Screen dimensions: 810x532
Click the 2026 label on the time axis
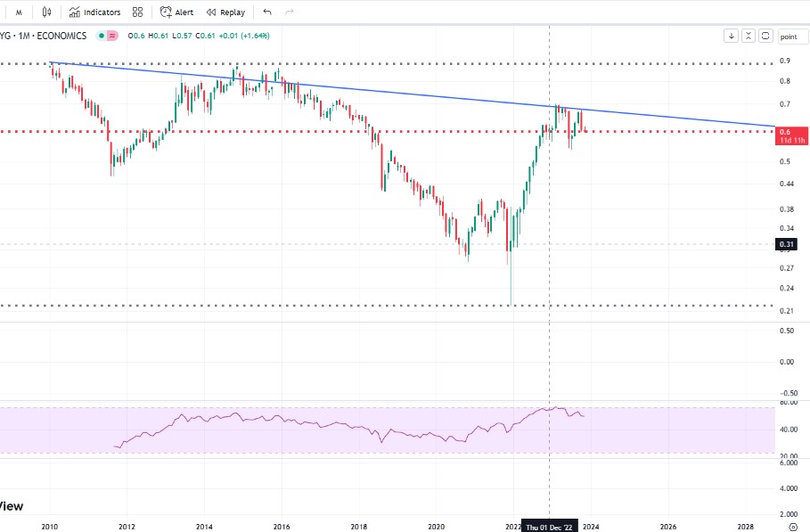pos(668,527)
